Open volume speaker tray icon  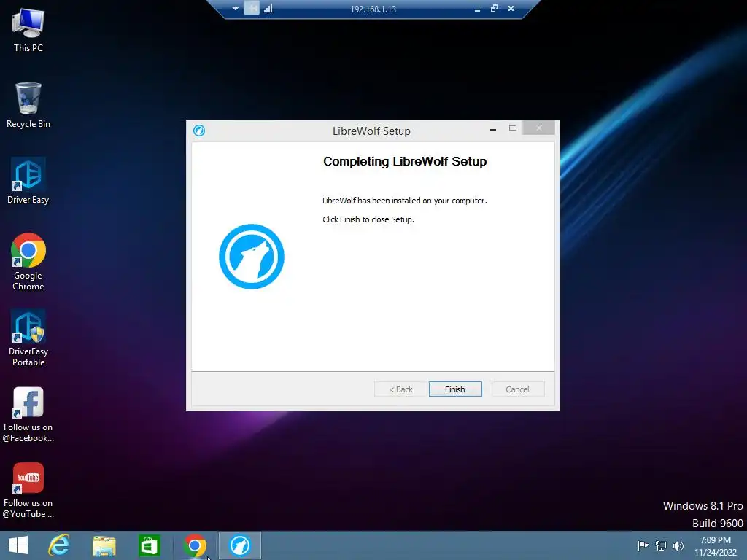678,545
